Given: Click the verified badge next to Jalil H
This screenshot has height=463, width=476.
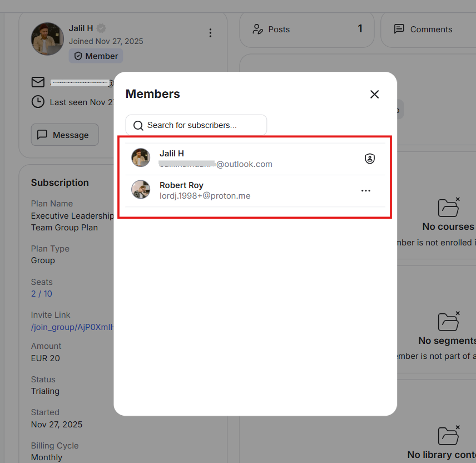Looking at the screenshot, I should click(x=101, y=28).
